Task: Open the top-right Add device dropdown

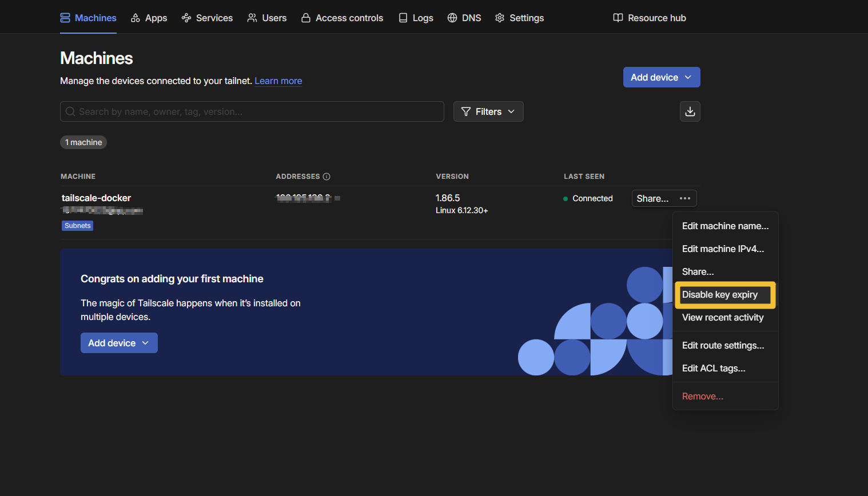Action: pyautogui.click(x=661, y=78)
